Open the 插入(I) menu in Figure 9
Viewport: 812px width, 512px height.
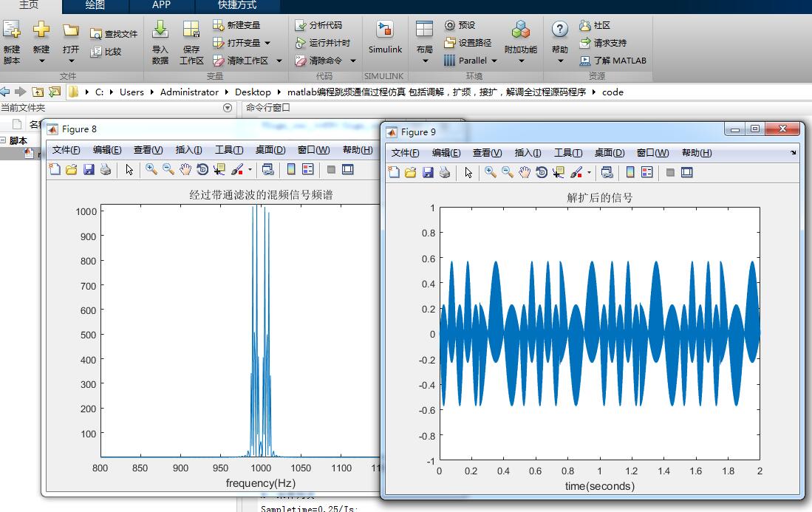coord(528,153)
